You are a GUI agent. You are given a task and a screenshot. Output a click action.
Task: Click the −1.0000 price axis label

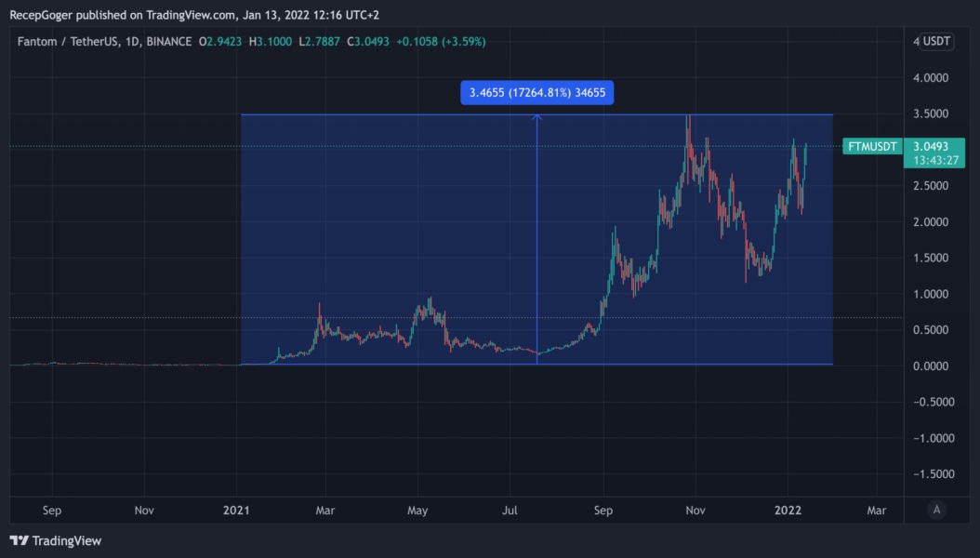coord(934,438)
